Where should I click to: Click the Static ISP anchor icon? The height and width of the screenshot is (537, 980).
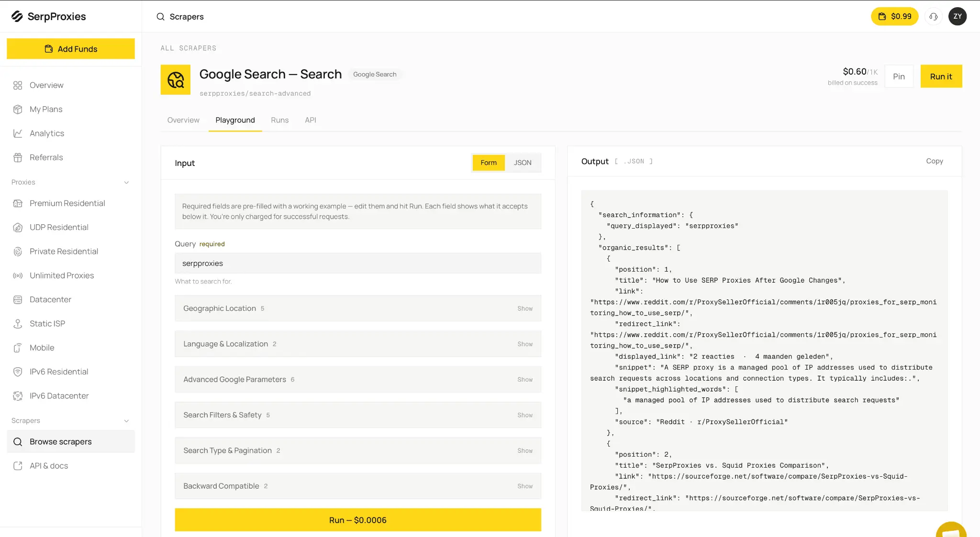pyautogui.click(x=18, y=324)
